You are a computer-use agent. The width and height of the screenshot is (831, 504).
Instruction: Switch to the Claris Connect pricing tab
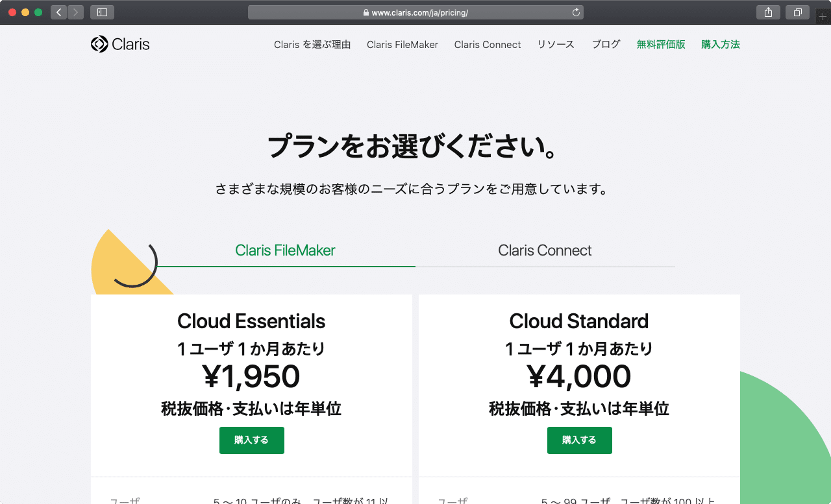click(x=545, y=250)
